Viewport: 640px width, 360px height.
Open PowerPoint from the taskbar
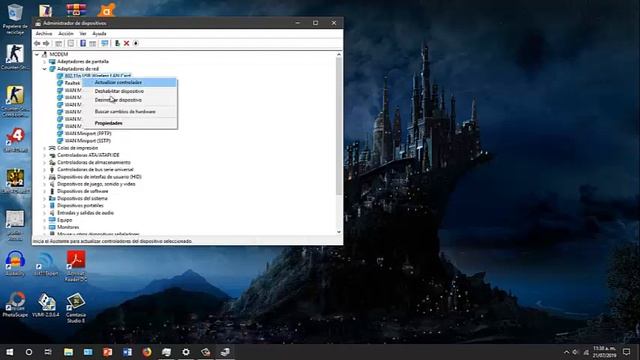point(107,352)
